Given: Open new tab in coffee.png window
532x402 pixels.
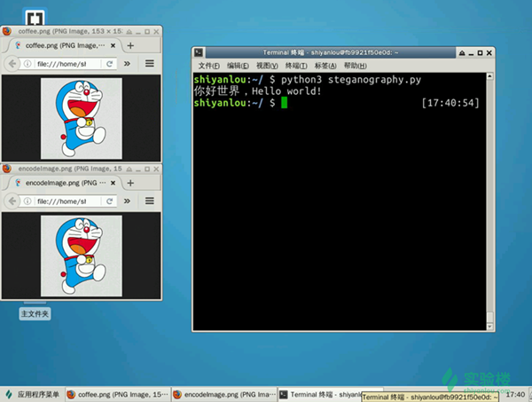Looking at the screenshot, I should coord(130,45).
